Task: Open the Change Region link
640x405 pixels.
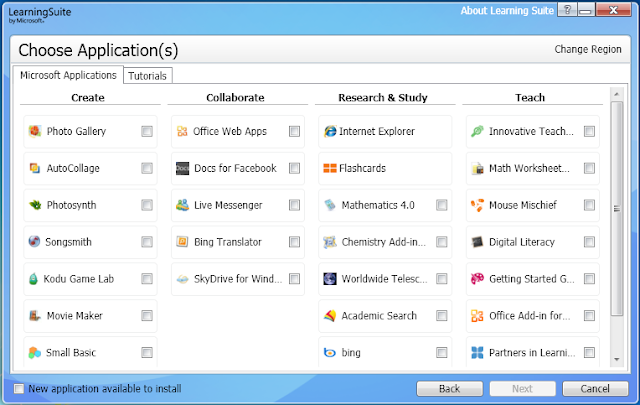Action: tap(589, 48)
